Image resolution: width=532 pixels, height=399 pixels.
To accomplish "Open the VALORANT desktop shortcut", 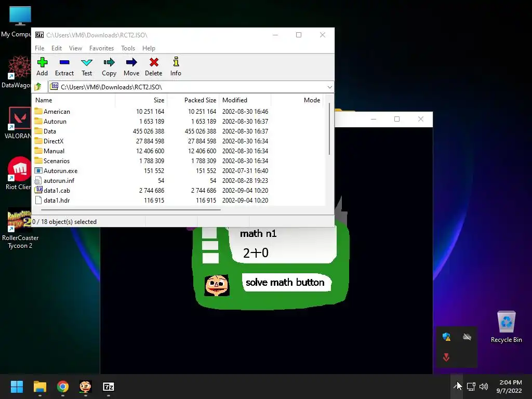I will (x=18, y=123).
